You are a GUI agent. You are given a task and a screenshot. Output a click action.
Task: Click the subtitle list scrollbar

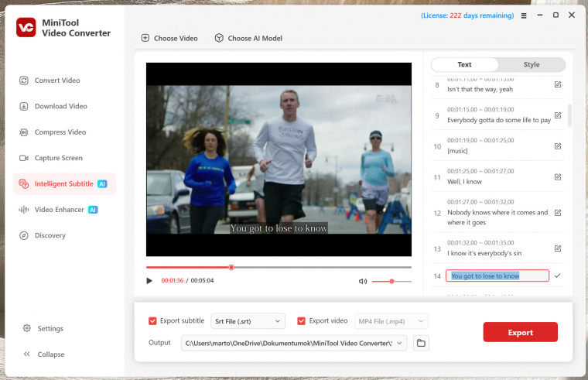pos(569,115)
